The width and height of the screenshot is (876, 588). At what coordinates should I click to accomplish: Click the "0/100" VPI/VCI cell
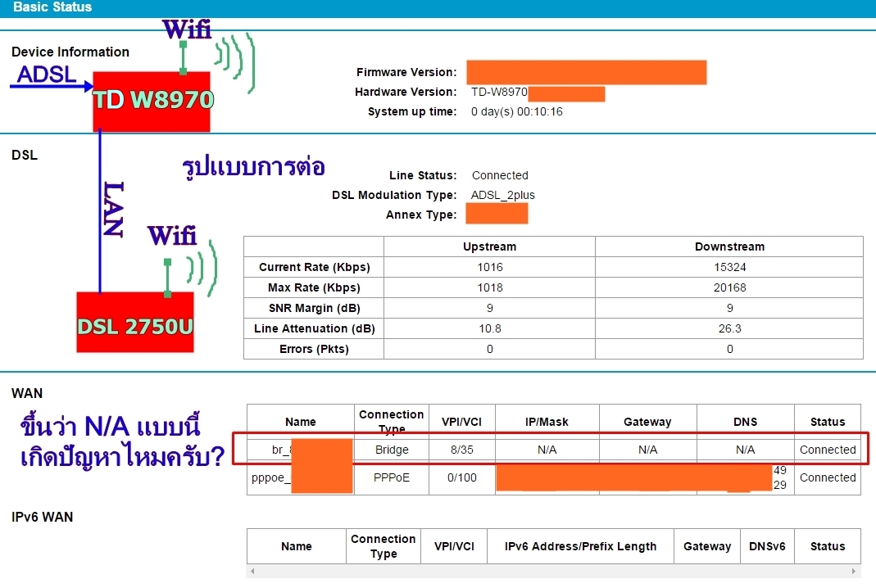click(461, 477)
